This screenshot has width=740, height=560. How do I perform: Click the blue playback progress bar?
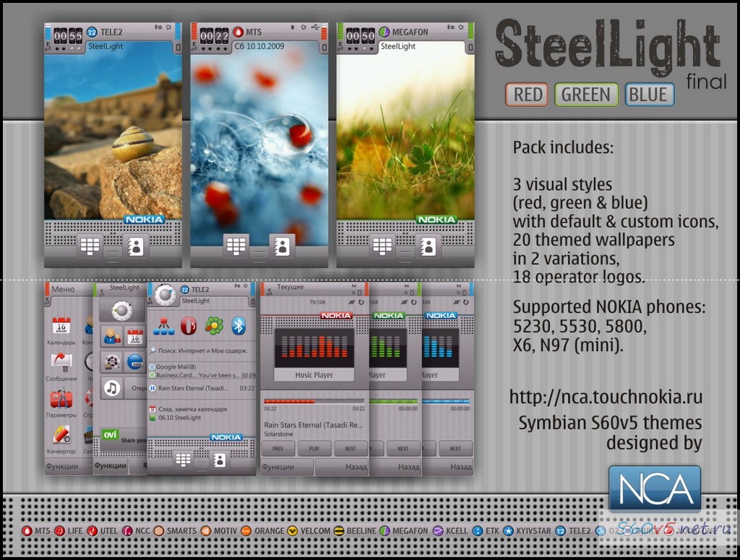(447, 402)
